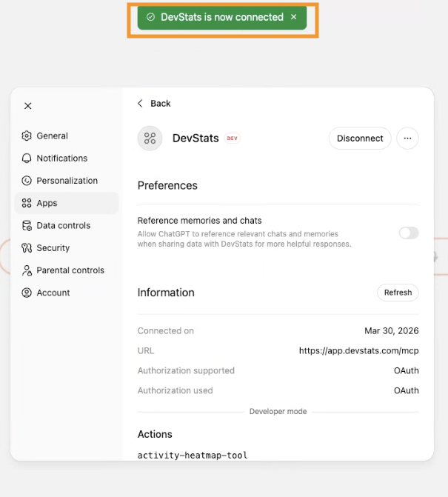448x497 pixels.
Task: Click the Account profile icon
Action: click(27, 293)
